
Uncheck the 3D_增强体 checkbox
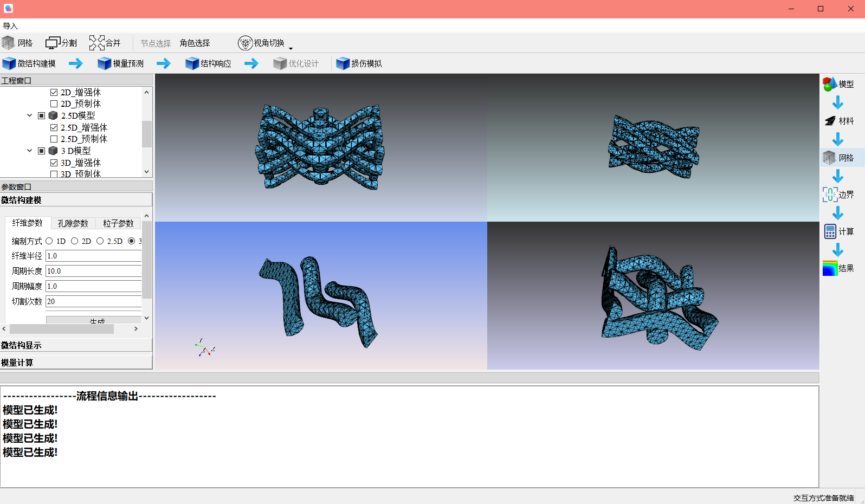coord(54,163)
